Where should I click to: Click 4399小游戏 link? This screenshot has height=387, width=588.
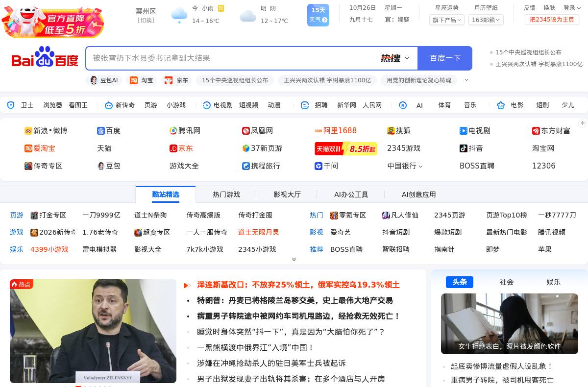49,249
